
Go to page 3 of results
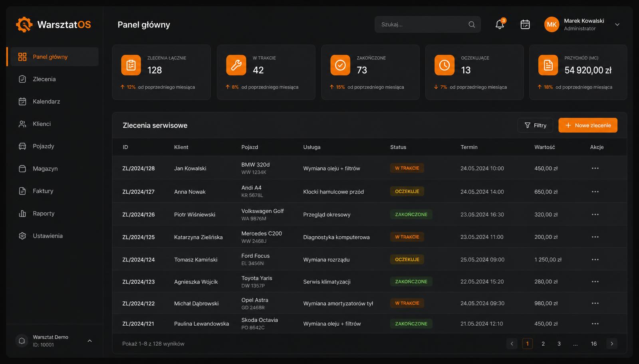559,344
